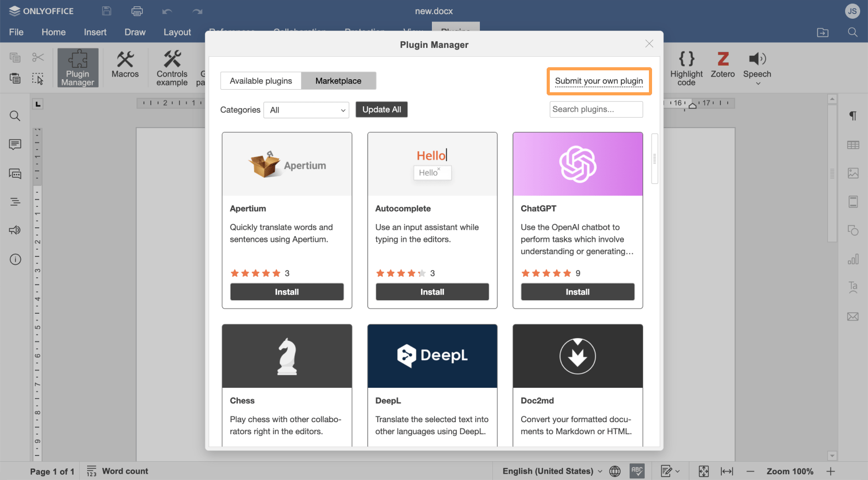Open the Zotero plugin
This screenshot has width=868, height=480.
click(x=723, y=65)
